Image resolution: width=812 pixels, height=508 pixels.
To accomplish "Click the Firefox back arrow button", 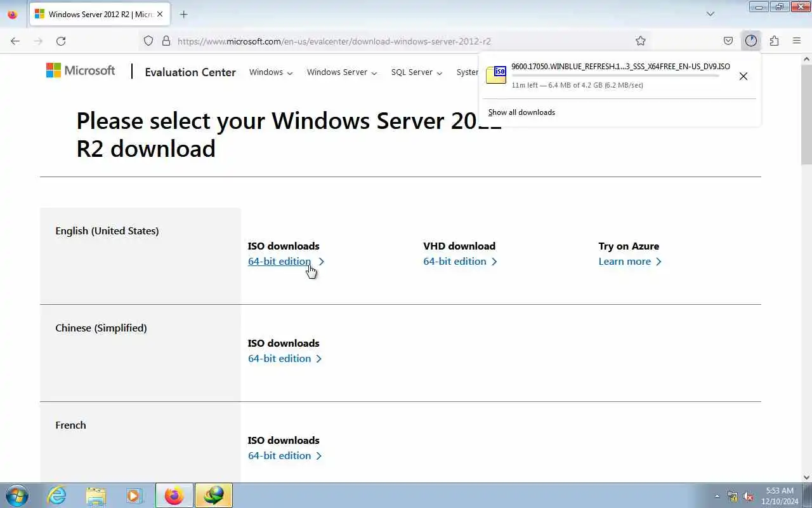I will (15, 41).
